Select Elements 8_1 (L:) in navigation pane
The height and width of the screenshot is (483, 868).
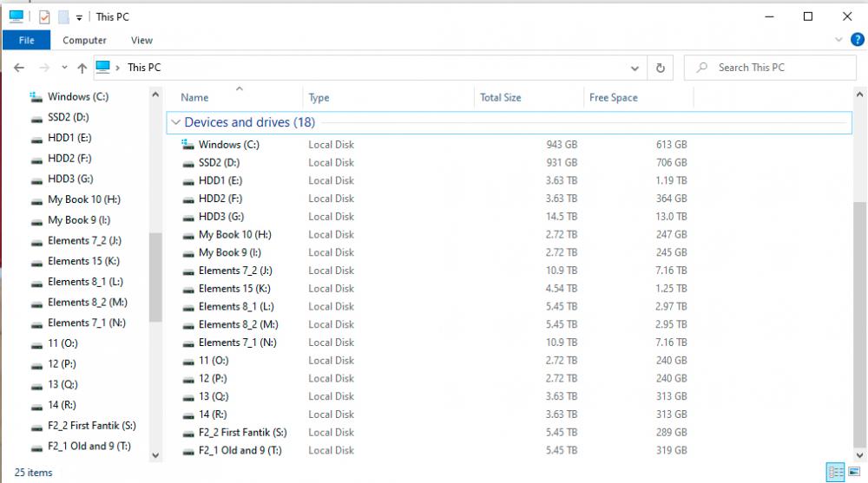(x=85, y=282)
